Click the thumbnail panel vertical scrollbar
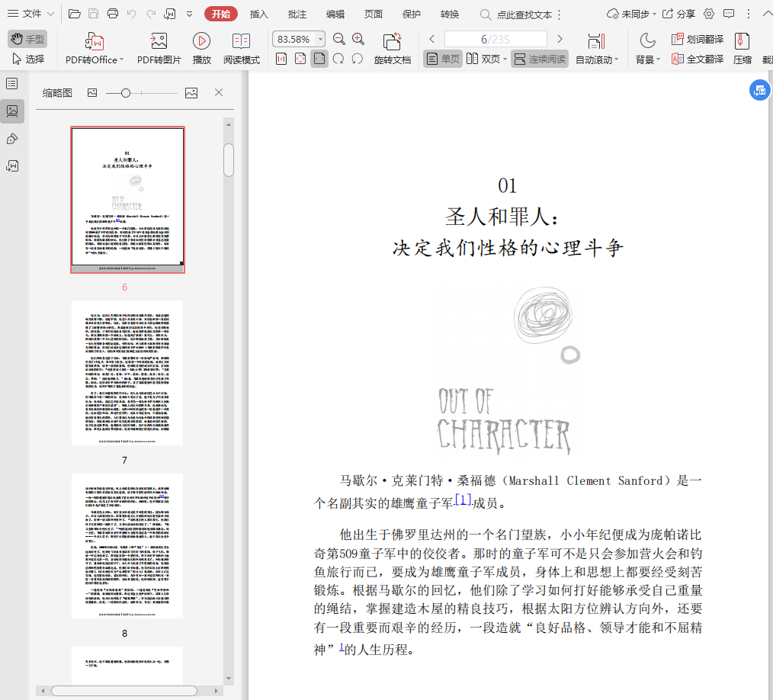The height and width of the screenshot is (700, 773). pyautogui.click(x=228, y=159)
